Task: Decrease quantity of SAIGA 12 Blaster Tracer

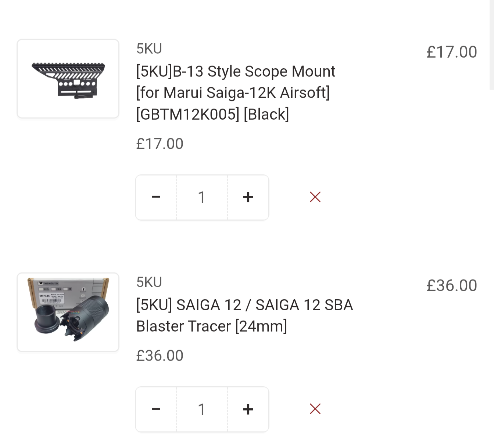Action: tap(156, 409)
